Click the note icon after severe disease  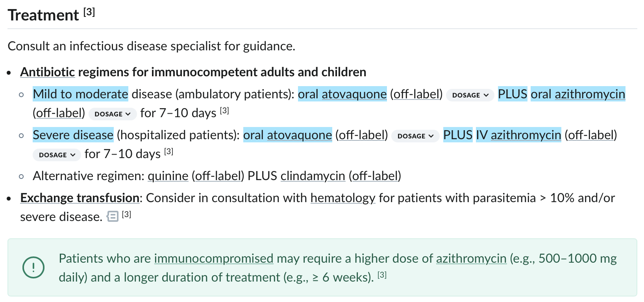[x=113, y=217]
